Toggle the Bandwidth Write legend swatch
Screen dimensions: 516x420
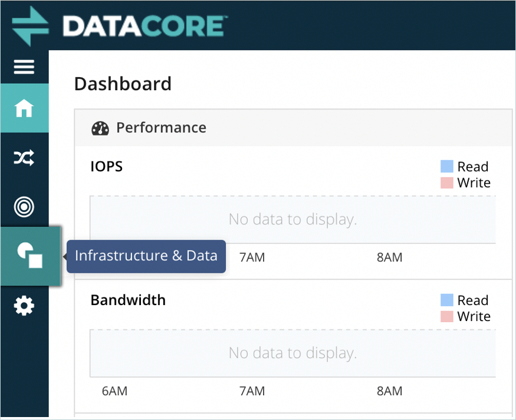pyautogui.click(x=446, y=316)
